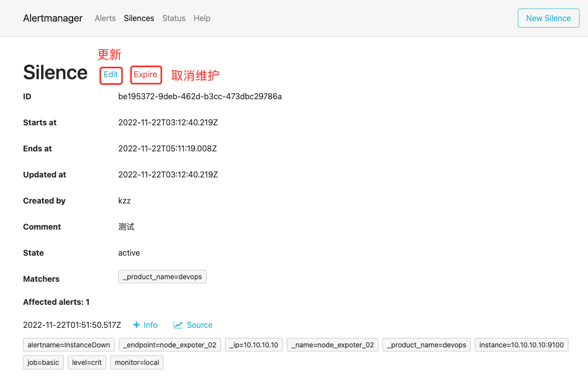Open the Alerts page
This screenshot has width=588, height=385.
(x=105, y=18)
